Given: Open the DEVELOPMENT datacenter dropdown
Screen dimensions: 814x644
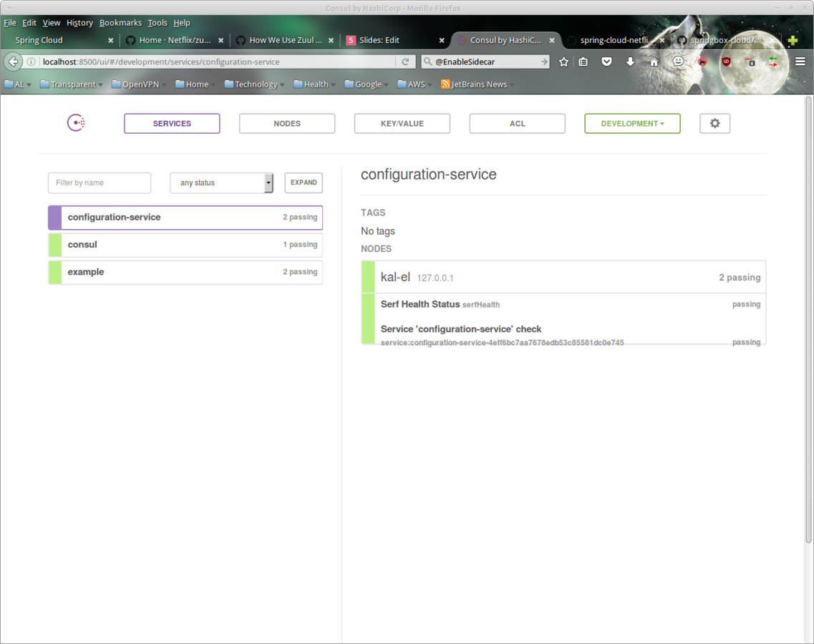Looking at the screenshot, I should 632,124.
